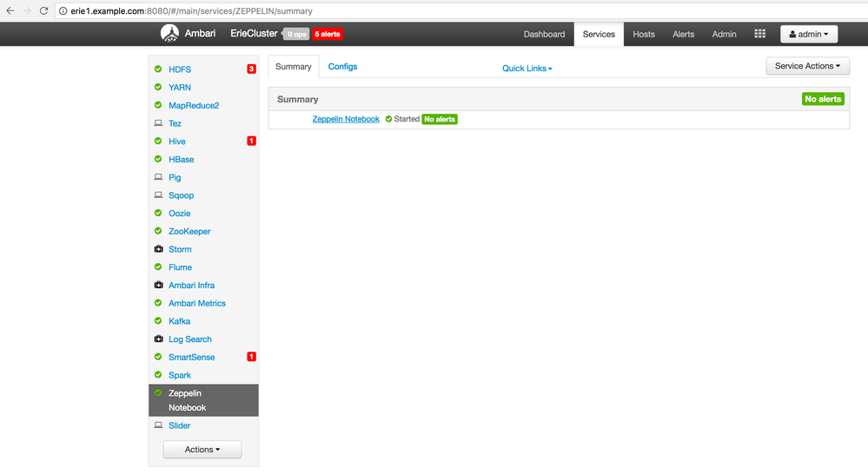868x474 pixels.
Task: Open the Storm service
Action: pyautogui.click(x=180, y=249)
